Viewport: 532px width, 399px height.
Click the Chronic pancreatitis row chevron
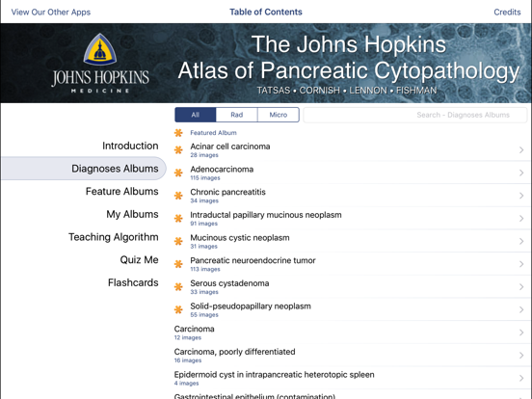click(x=521, y=196)
